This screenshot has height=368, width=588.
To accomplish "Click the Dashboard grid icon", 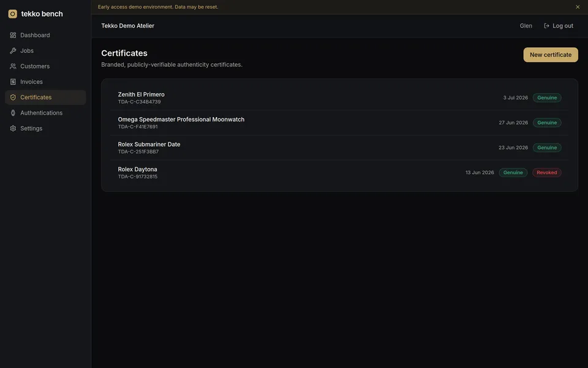I will tap(13, 35).
